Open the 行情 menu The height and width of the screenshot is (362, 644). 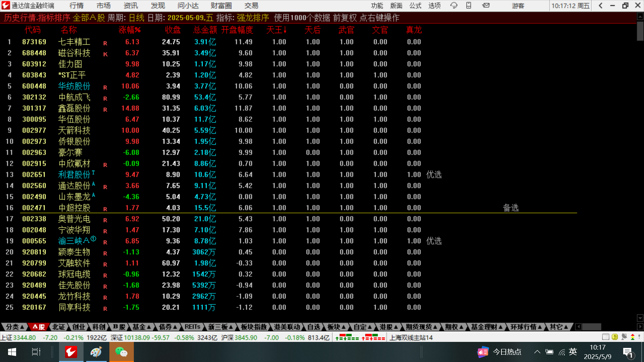[x=76, y=6]
